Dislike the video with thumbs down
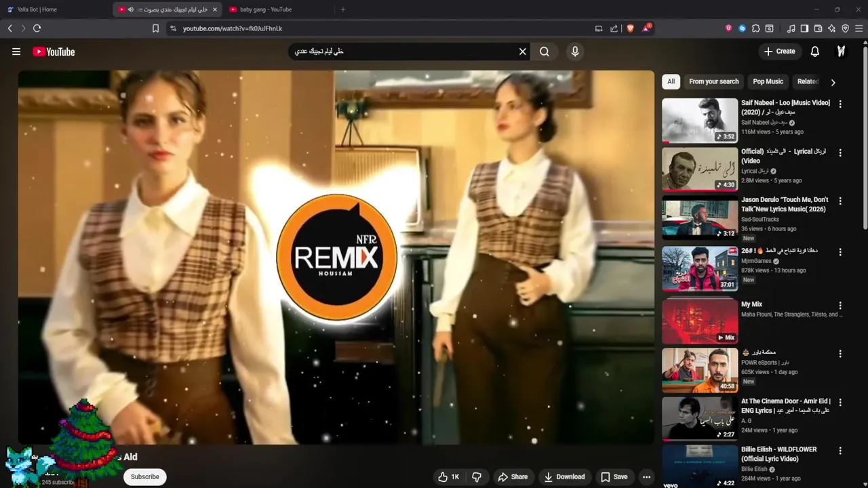This screenshot has height=488, width=868. click(477, 476)
